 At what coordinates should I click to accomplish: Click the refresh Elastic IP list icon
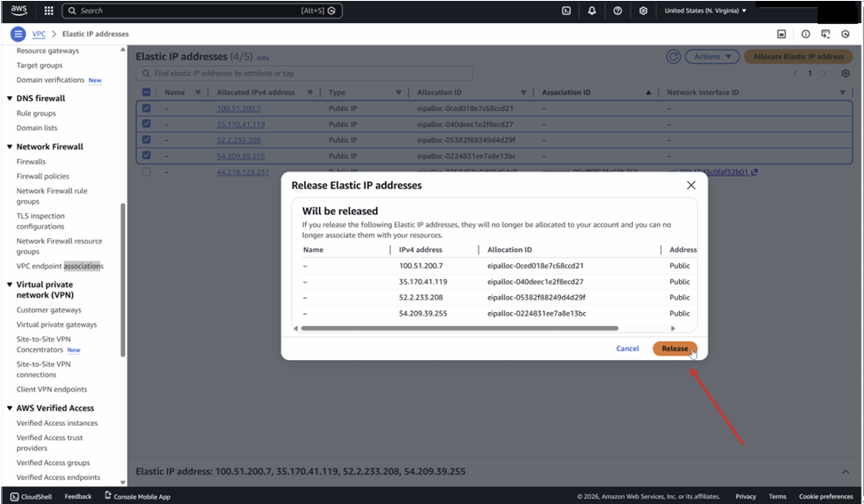[x=674, y=56]
